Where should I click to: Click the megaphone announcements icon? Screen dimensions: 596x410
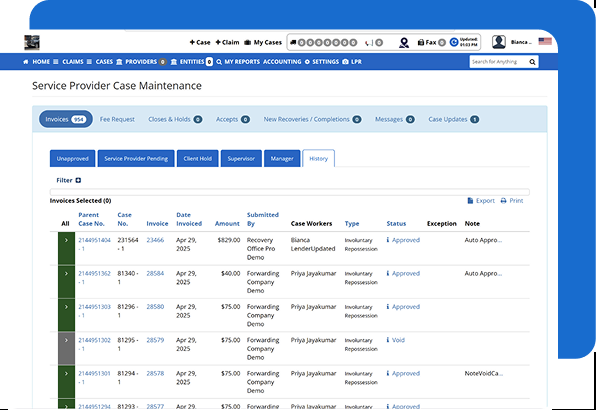(x=368, y=43)
